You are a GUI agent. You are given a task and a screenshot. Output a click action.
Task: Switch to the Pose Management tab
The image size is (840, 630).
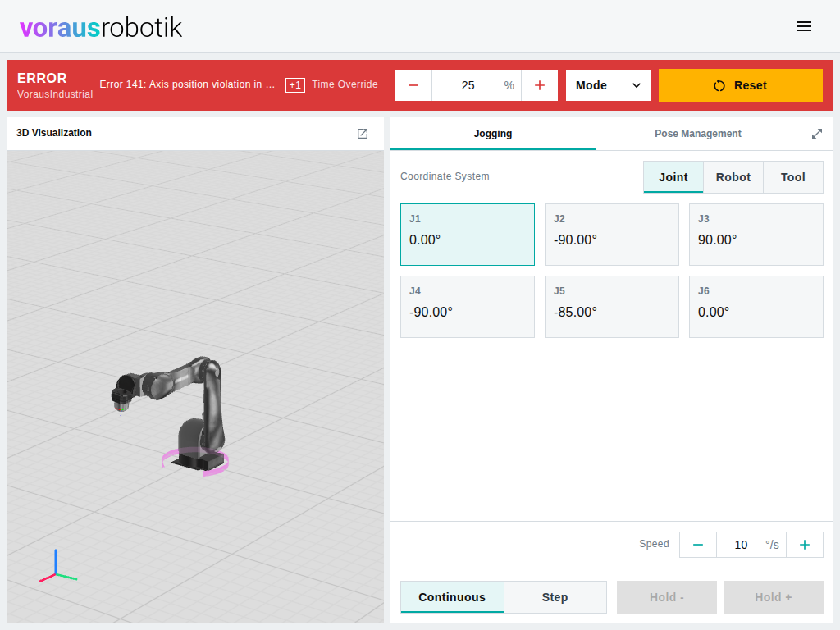click(697, 134)
